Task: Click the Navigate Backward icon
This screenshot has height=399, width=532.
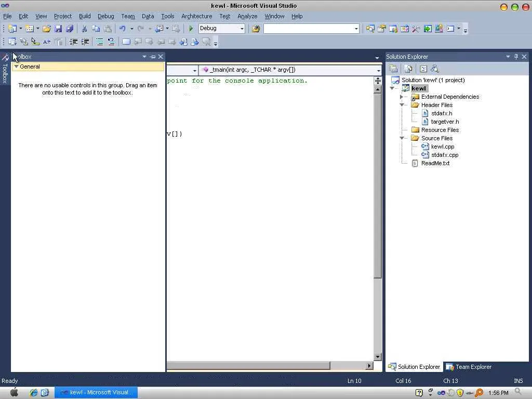Action: tap(159, 29)
